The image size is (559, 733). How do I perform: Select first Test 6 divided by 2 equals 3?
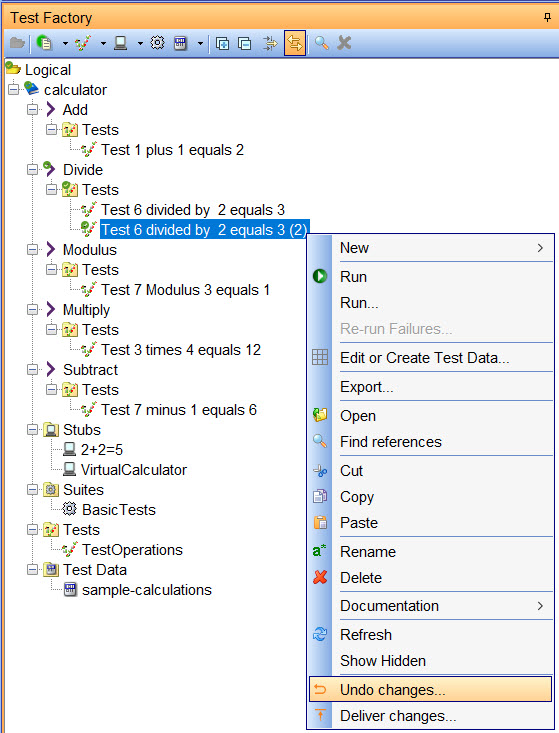(x=193, y=210)
